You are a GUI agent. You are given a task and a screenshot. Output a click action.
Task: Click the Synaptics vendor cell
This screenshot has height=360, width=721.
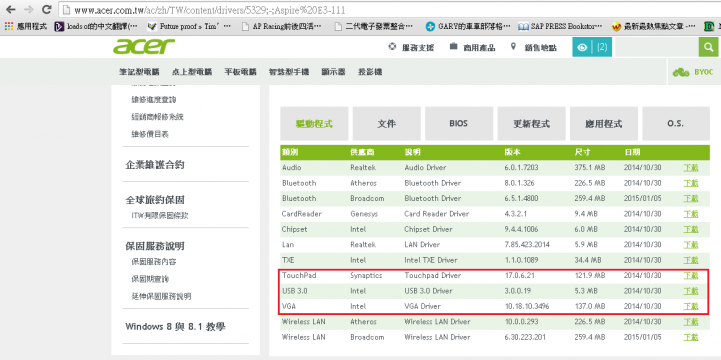pos(366,276)
